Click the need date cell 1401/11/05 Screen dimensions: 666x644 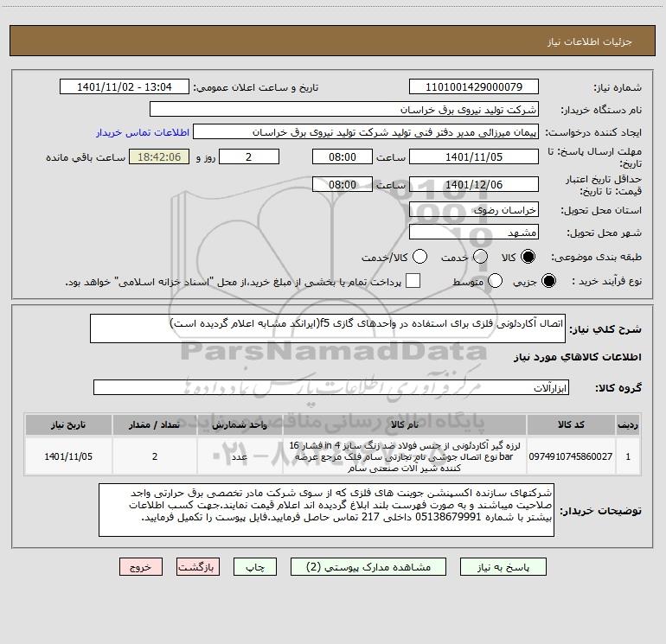(x=68, y=456)
